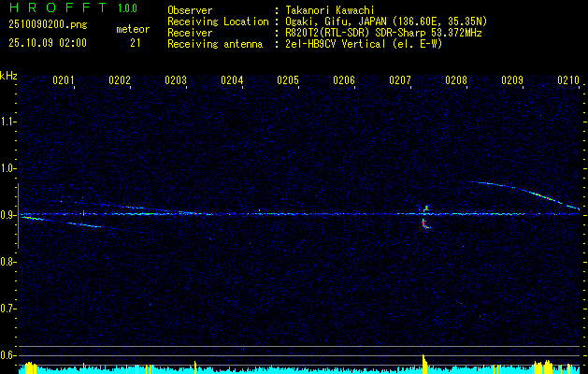Click the 0201 time marker

[x=64, y=80]
